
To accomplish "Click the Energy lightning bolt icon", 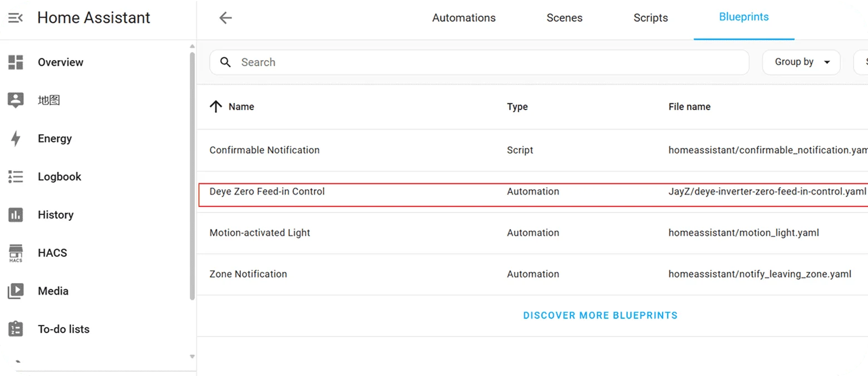I will 16,138.
